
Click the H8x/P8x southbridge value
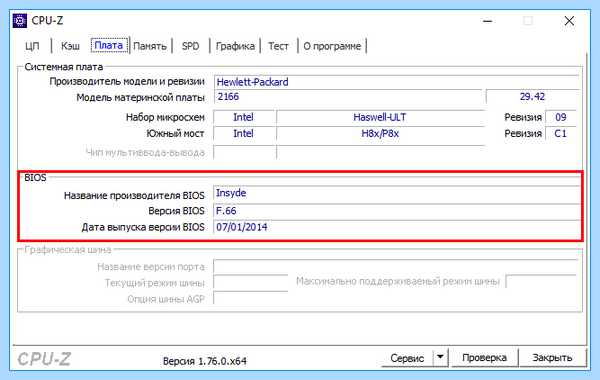click(380, 134)
